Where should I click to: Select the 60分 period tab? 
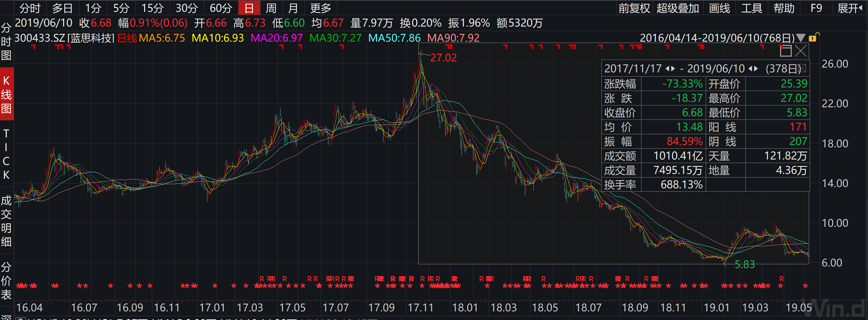pyautogui.click(x=221, y=8)
